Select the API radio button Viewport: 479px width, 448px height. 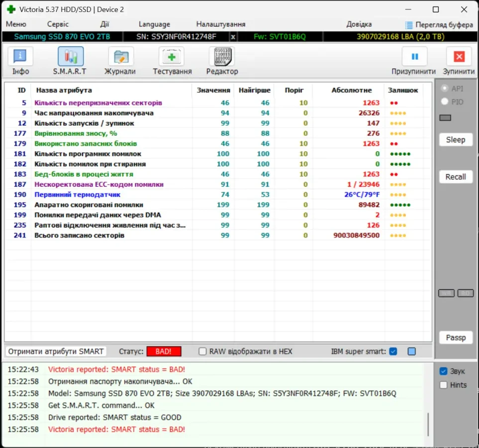click(445, 89)
